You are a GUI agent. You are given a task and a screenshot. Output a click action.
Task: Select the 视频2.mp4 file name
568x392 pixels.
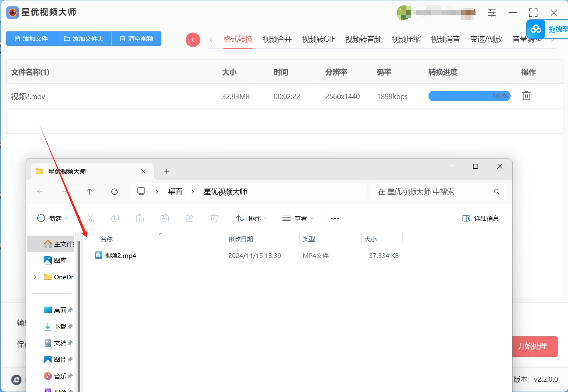121,256
